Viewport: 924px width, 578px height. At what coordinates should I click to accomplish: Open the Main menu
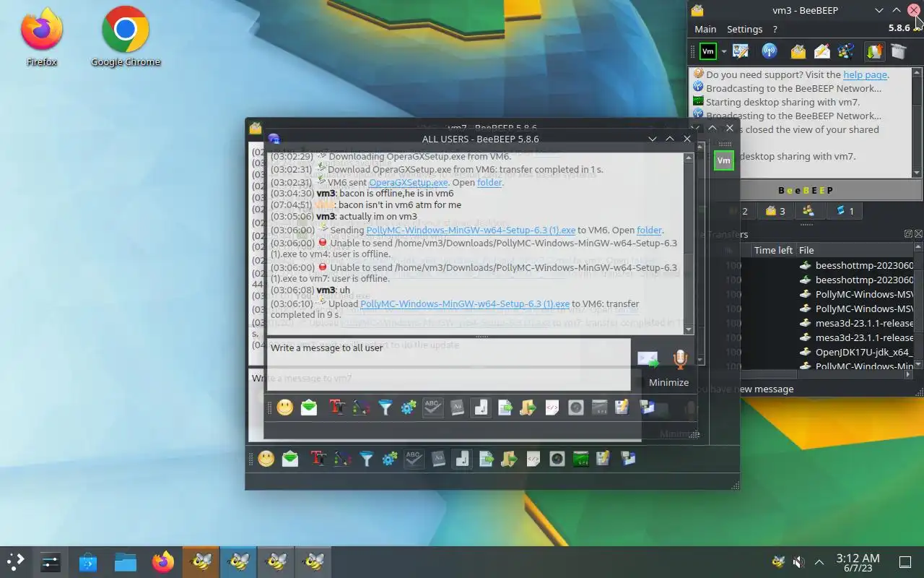[x=705, y=29]
